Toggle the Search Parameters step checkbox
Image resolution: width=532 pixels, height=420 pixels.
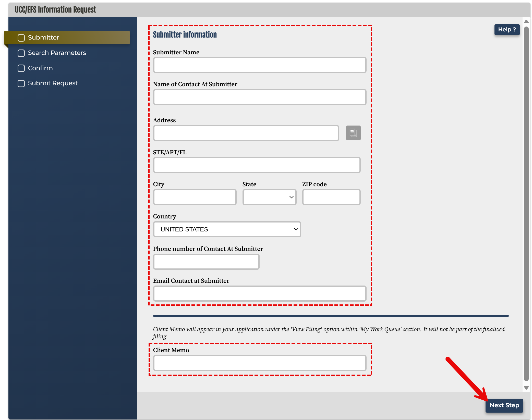coord(21,53)
